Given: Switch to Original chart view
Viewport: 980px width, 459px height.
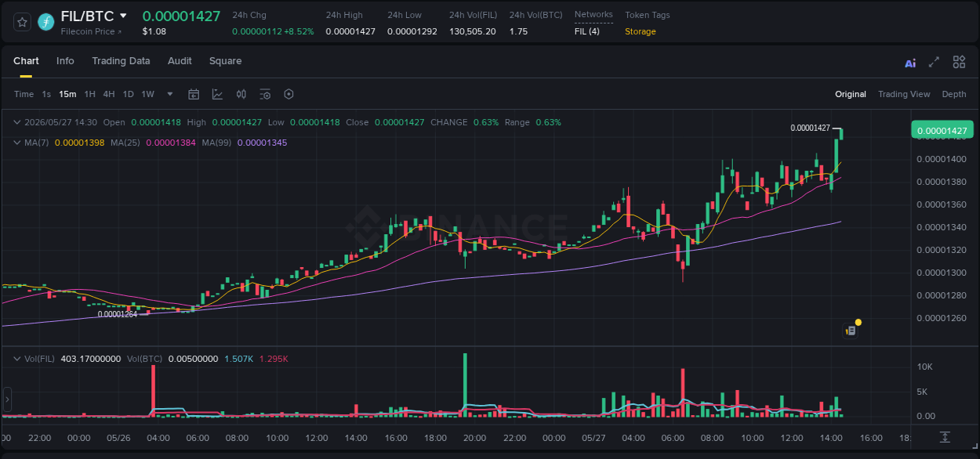Looking at the screenshot, I should click(851, 94).
